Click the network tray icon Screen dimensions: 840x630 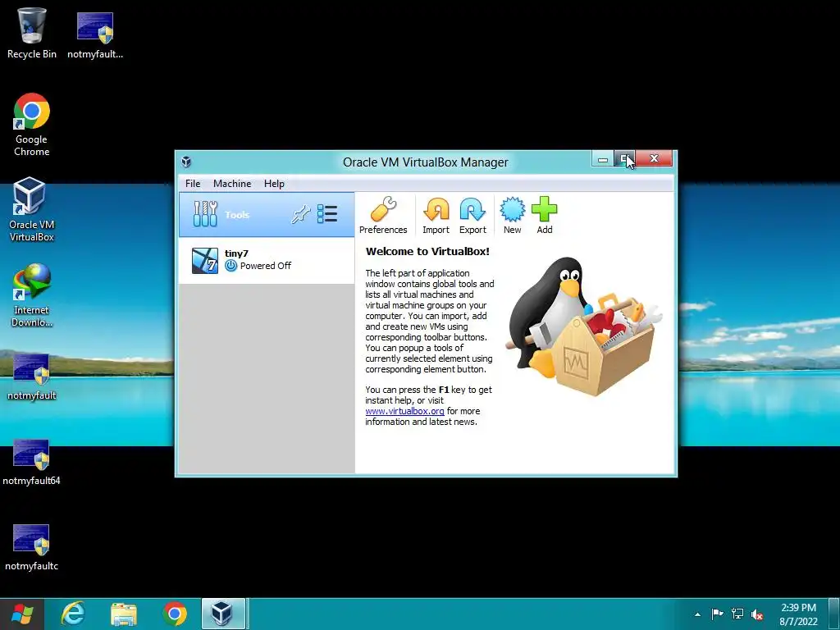737,614
